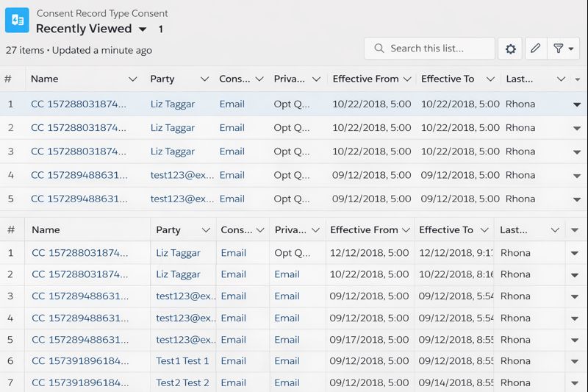Viewport: 588px width, 392px height.
Task: Open row 1 actions arrow in top table
Action: pos(577,104)
